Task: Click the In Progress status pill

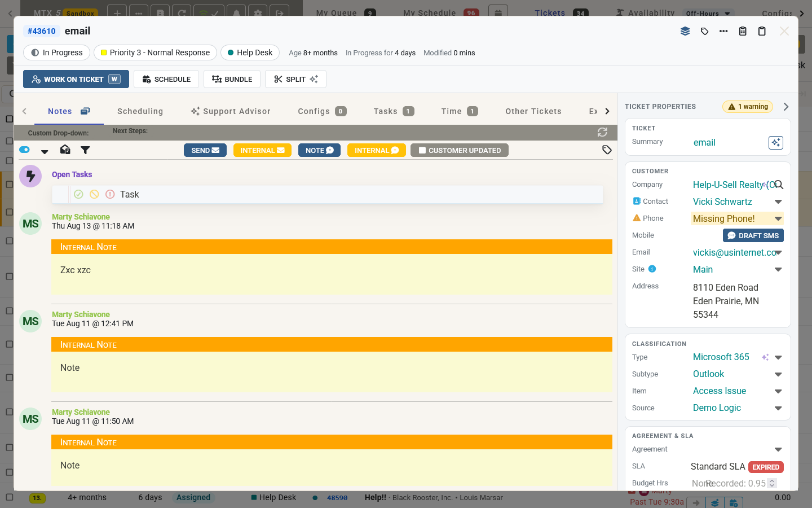Action: click(56, 52)
